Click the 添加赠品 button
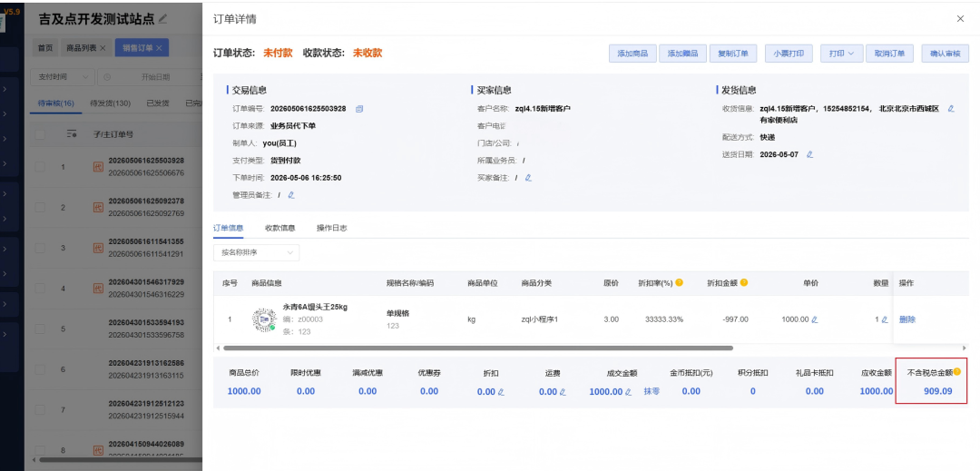The image size is (980, 471). click(x=682, y=54)
